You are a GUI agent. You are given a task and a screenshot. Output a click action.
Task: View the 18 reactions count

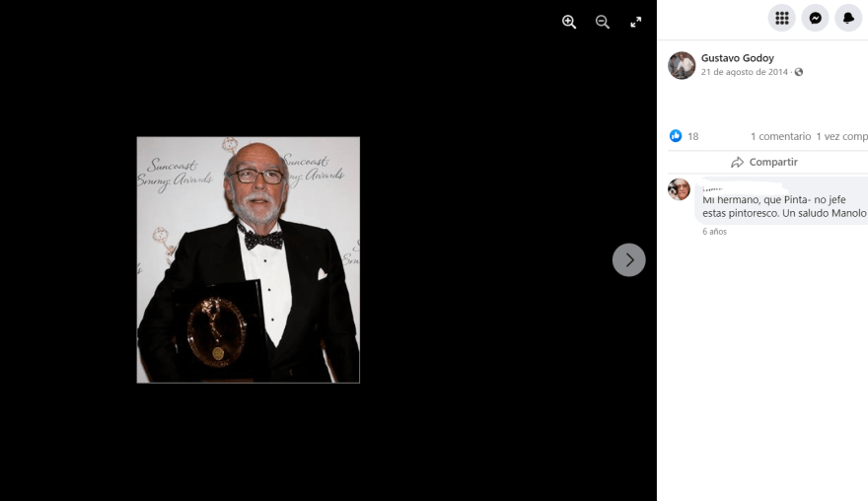click(693, 136)
